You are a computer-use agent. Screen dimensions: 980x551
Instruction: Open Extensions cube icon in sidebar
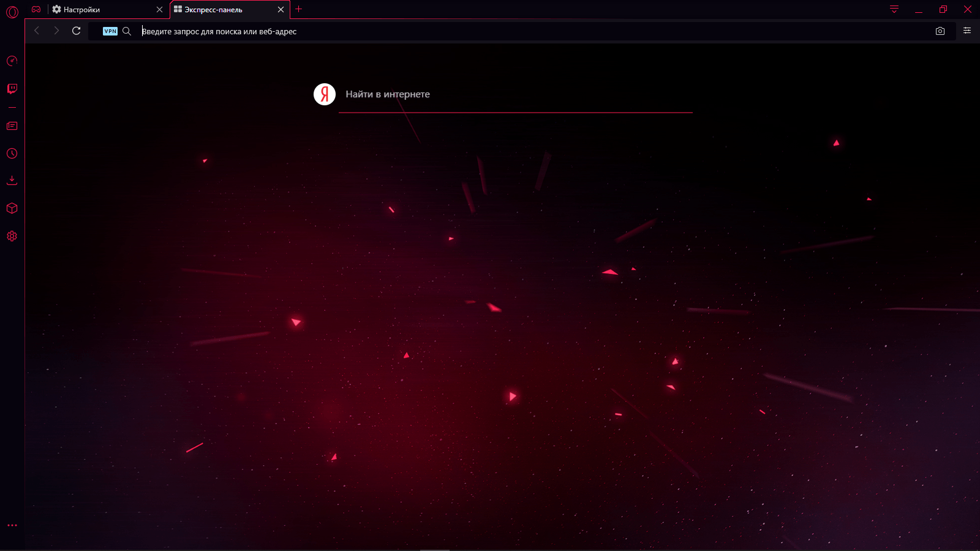coord(12,208)
